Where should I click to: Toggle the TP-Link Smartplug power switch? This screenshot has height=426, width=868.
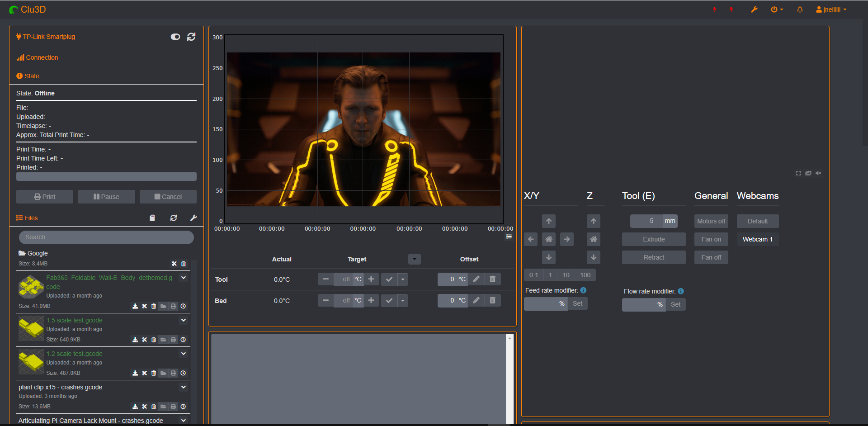click(x=175, y=37)
